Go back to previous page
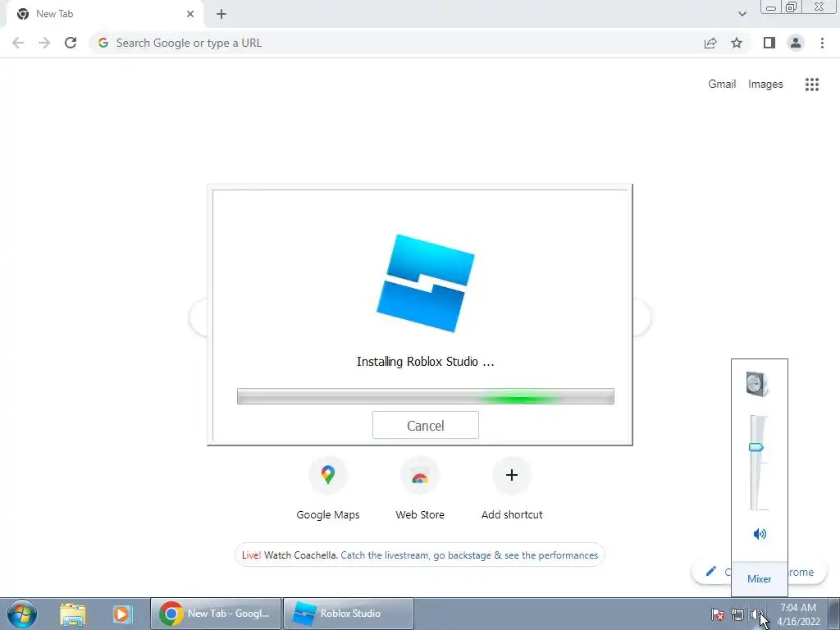840x630 pixels. tap(18, 43)
